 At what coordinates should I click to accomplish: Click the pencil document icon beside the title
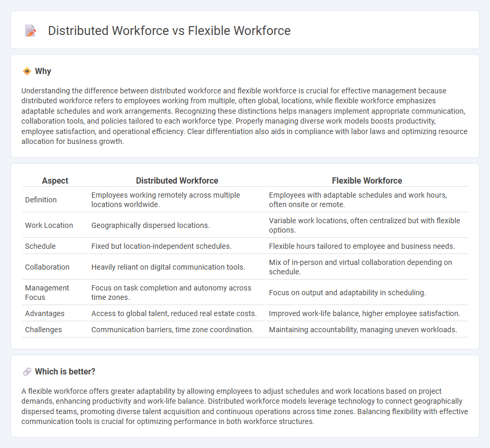tap(30, 31)
